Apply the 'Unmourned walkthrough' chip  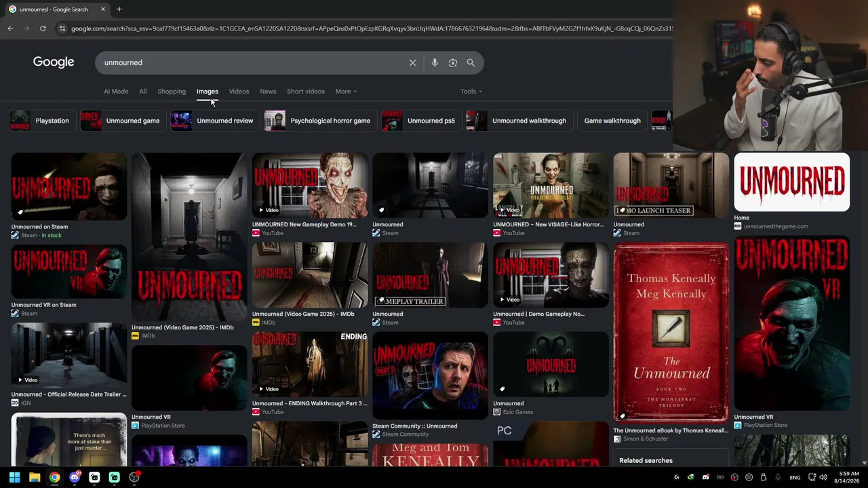519,121
